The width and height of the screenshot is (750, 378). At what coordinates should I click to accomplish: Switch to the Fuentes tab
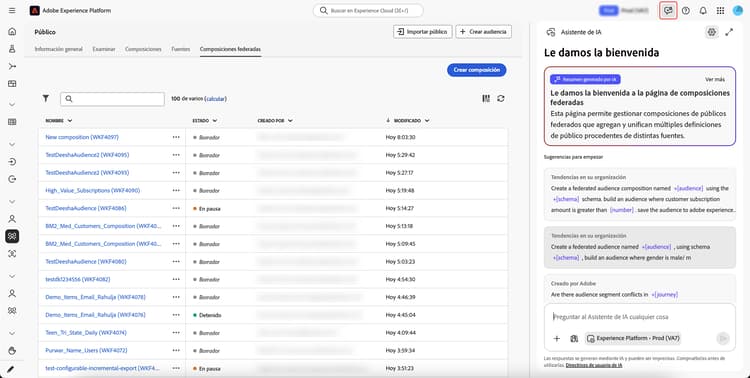(180, 49)
